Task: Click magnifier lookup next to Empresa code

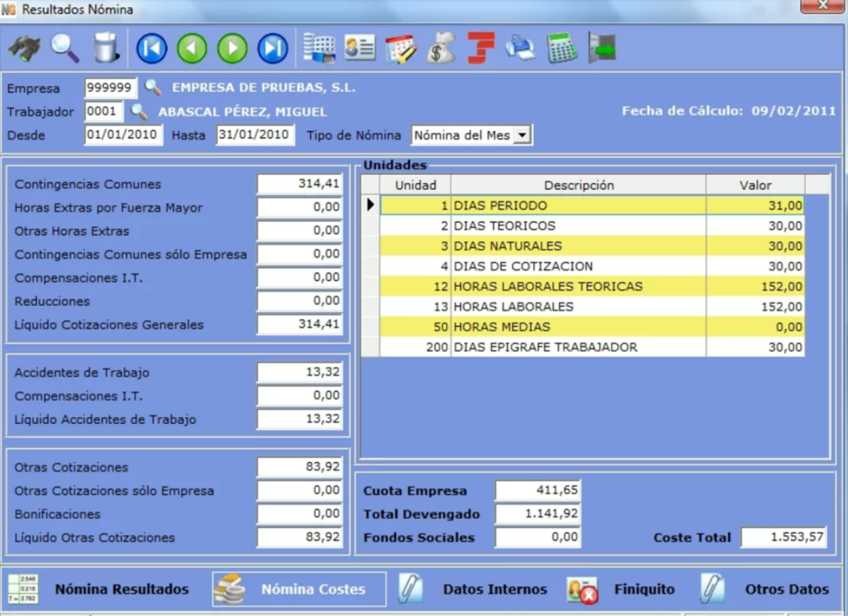Action: tap(152, 88)
